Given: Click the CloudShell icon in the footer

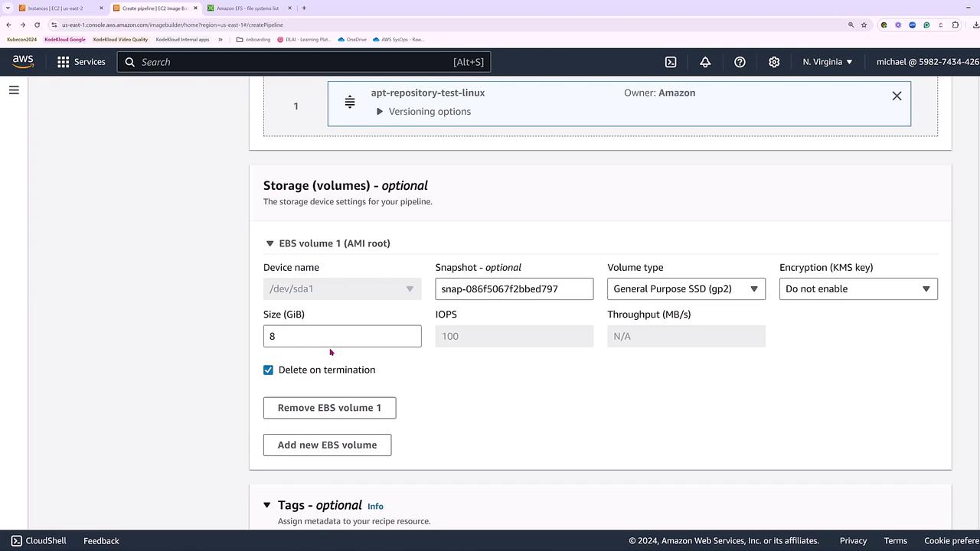Looking at the screenshot, I should (x=16, y=541).
